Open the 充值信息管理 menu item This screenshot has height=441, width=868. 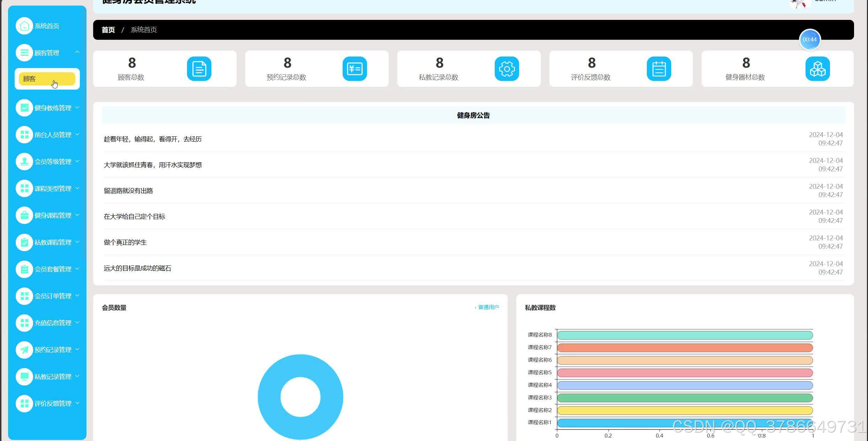53,323
